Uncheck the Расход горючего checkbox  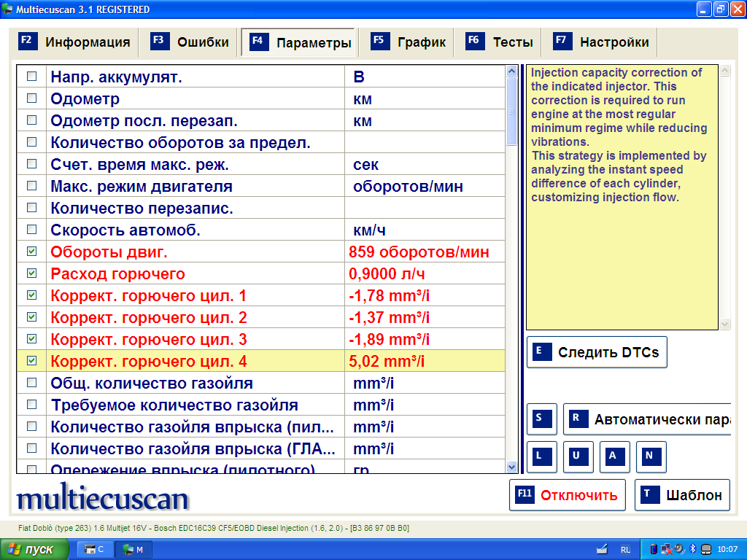coord(32,273)
